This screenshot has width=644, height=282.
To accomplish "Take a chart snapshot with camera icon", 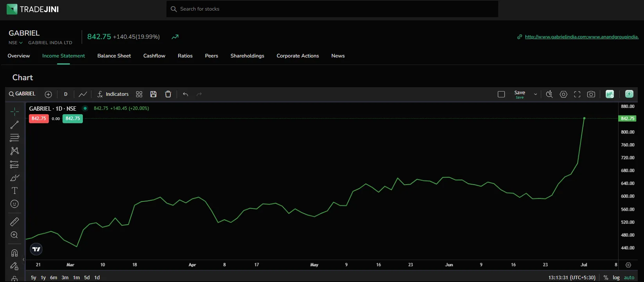I will point(591,94).
